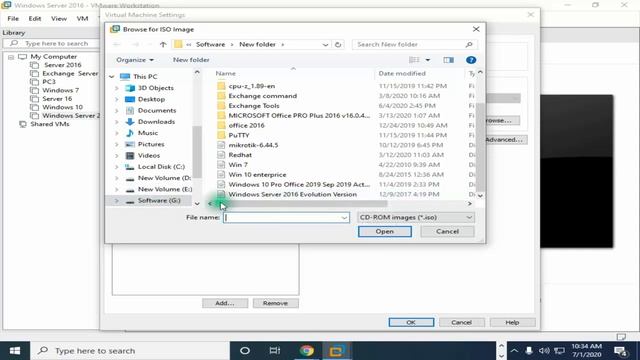Image resolution: width=640 pixels, height=360 pixels.
Task: Select Windows 7 VM in Library
Action: point(60,90)
